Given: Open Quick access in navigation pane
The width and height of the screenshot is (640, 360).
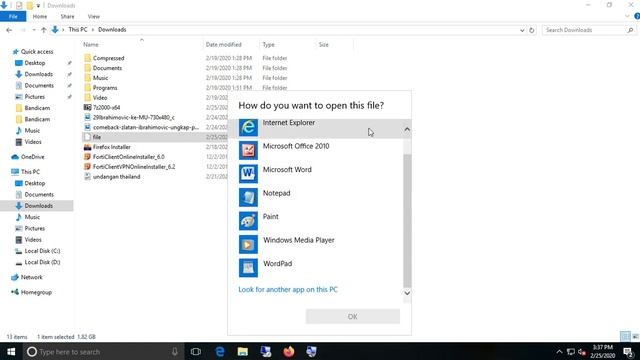Looking at the screenshot, I should pos(37,52).
